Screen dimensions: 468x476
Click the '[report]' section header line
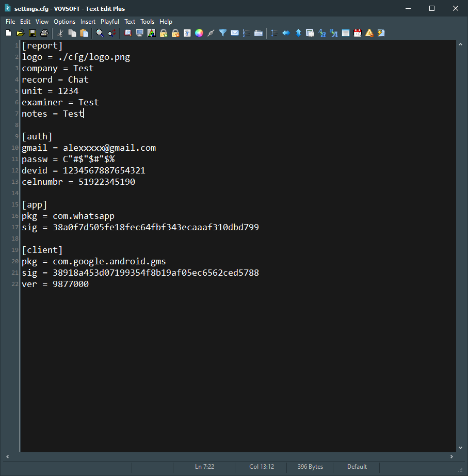click(x=42, y=46)
